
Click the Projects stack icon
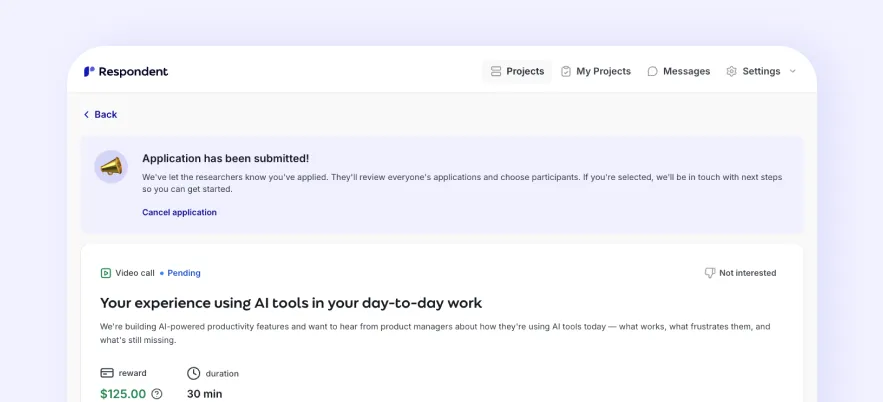496,72
